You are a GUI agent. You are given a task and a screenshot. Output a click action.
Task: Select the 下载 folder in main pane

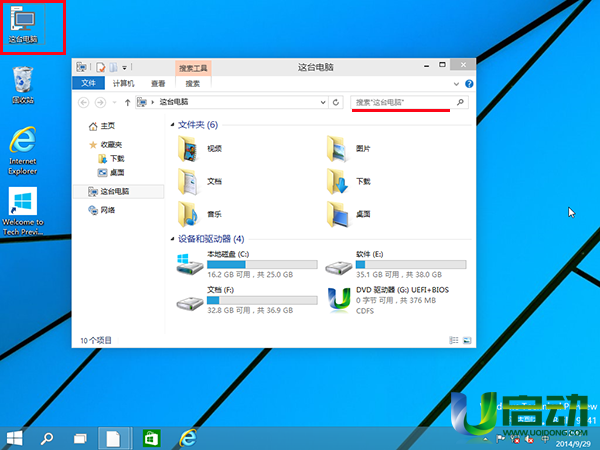tap(349, 181)
